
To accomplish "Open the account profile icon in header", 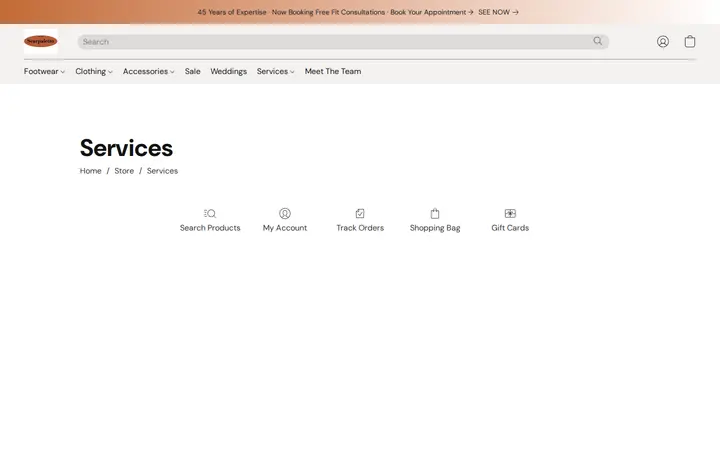I will coord(663,41).
